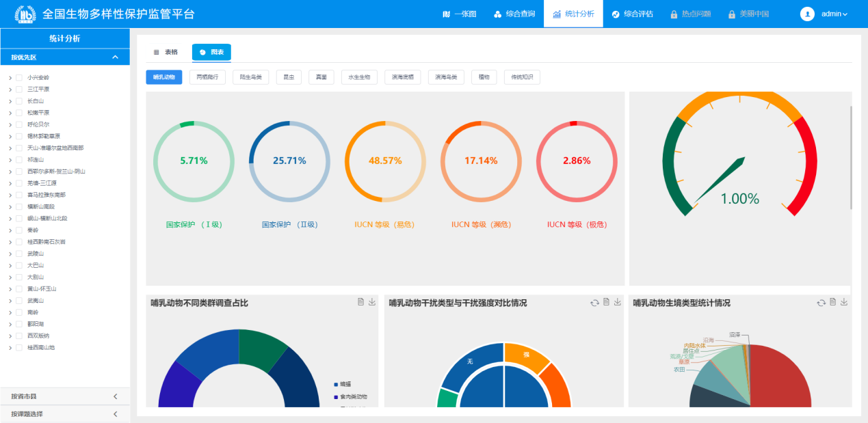Open data view for 哺乳动物不同类群调查占比 chart
This screenshot has width=868, height=423.
360,302
